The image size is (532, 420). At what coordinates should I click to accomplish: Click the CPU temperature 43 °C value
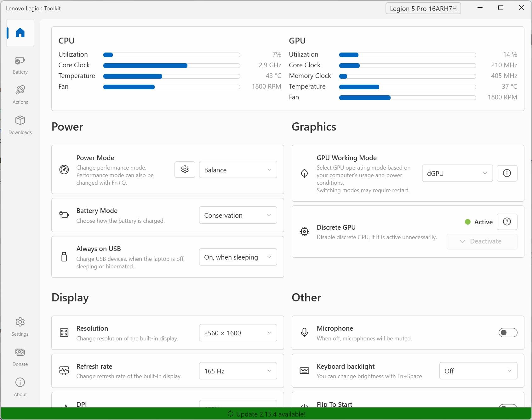(x=273, y=76)
